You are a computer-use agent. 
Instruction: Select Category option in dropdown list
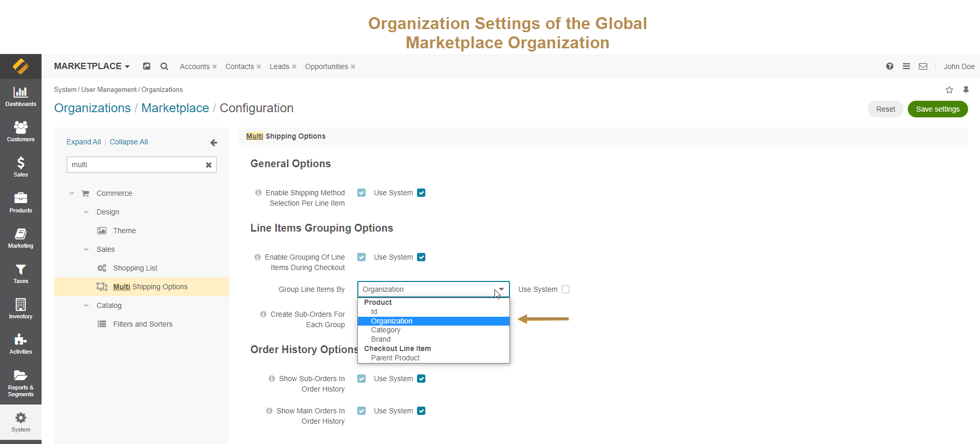[x=434, y=330]
